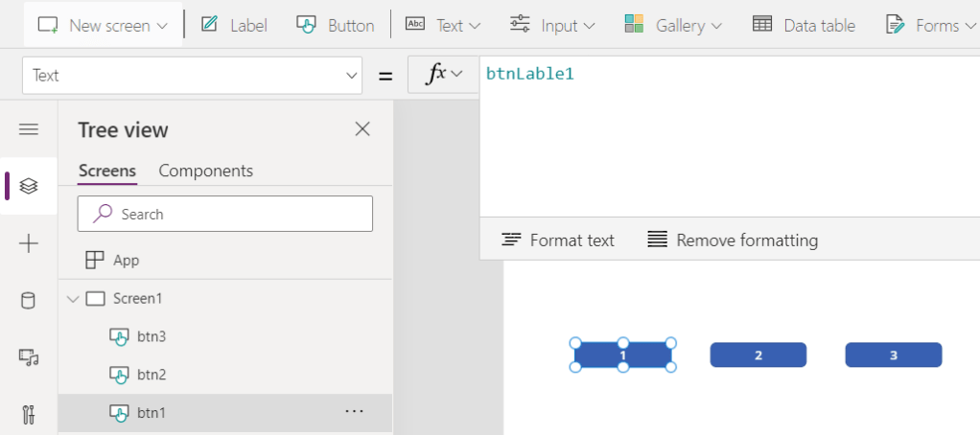Expand the fx formula dropdown
The image size is (980, 435).
coord(443,75)
